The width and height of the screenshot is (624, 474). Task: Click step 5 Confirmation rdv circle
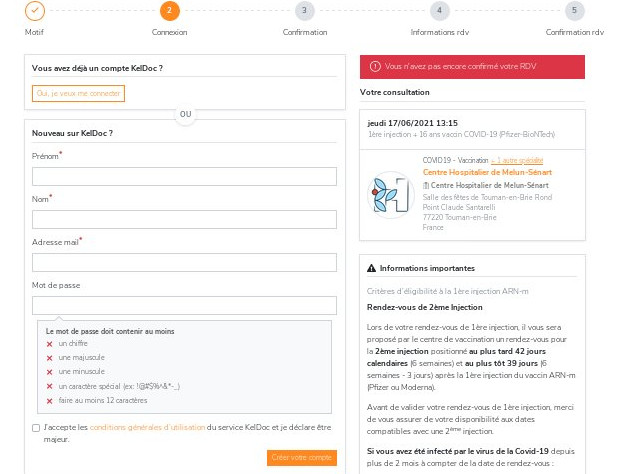pyautogui.click(x=575, y=10)
